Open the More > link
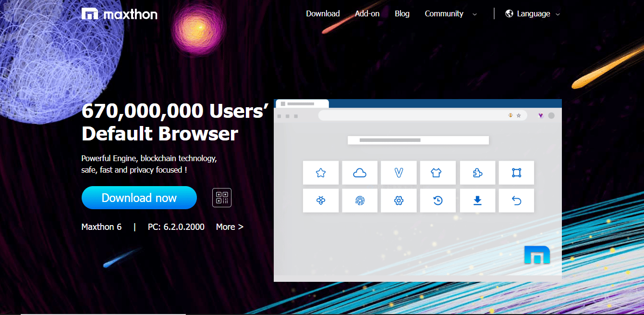Image resolution: width=644 pixels, height=315 pixels. 230,227
